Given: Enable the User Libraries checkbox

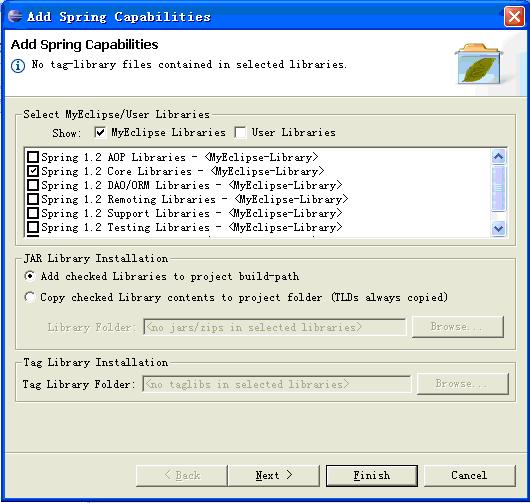Looking at the screenshot, I should [240, 132].
